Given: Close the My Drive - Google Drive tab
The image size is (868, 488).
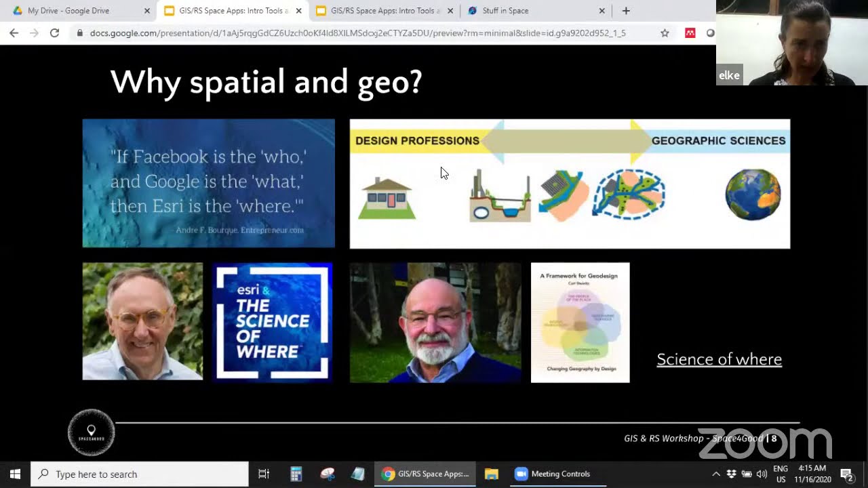Looking at the screenshot, I should [147, 11].
